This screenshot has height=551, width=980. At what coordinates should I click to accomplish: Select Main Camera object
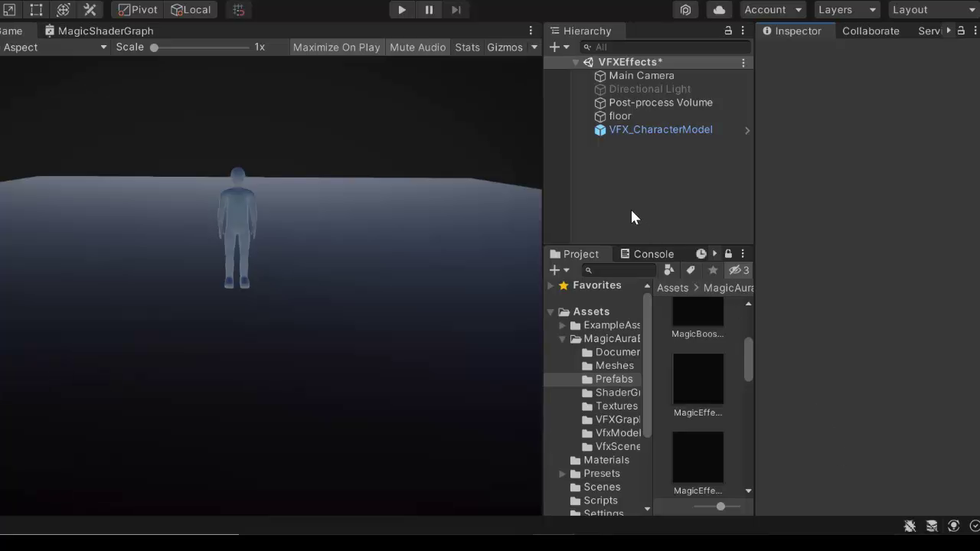642,76
